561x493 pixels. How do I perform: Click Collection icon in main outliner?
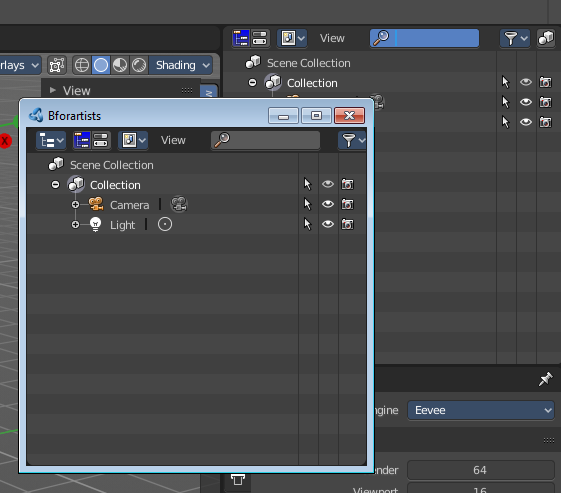(x=273, y=82)
